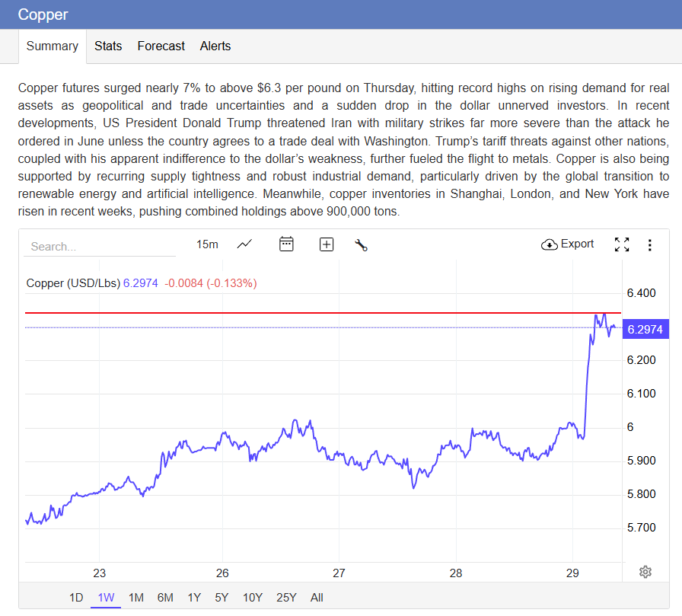Select the Summary tab
Screen dimensions: 682x616
click(x=53, y=46)
